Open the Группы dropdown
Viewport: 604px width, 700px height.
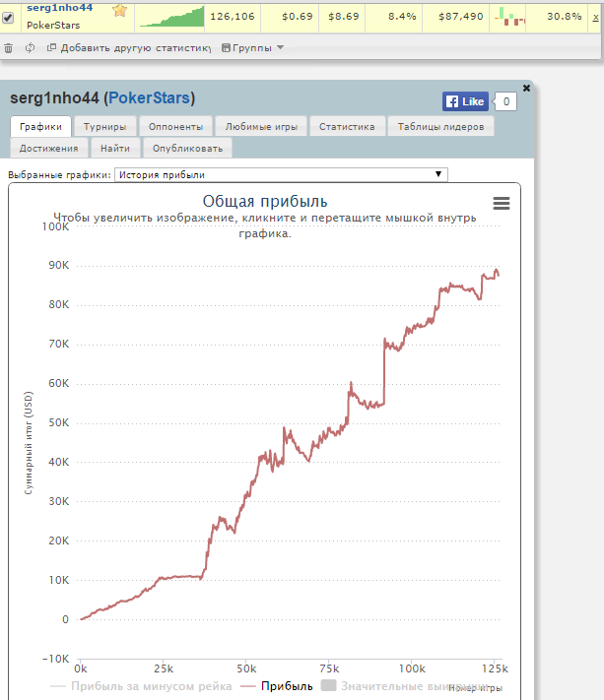(253, 48)
